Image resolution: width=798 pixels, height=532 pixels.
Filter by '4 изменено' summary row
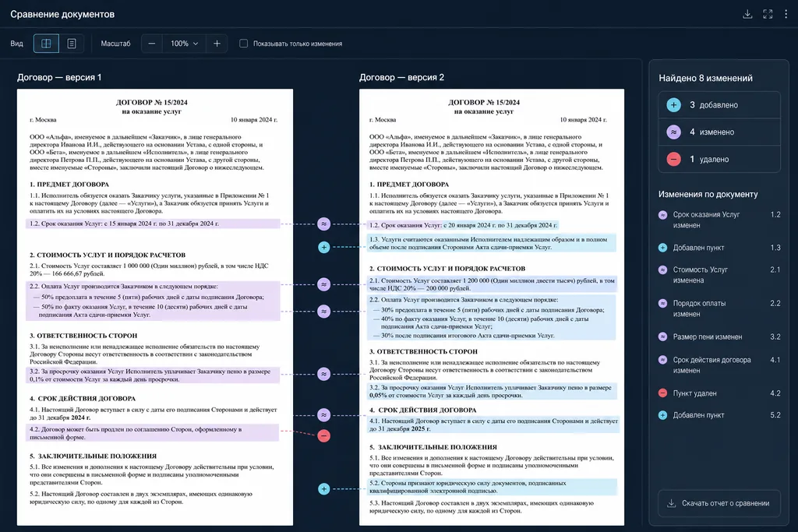click(x=719, y=132)
